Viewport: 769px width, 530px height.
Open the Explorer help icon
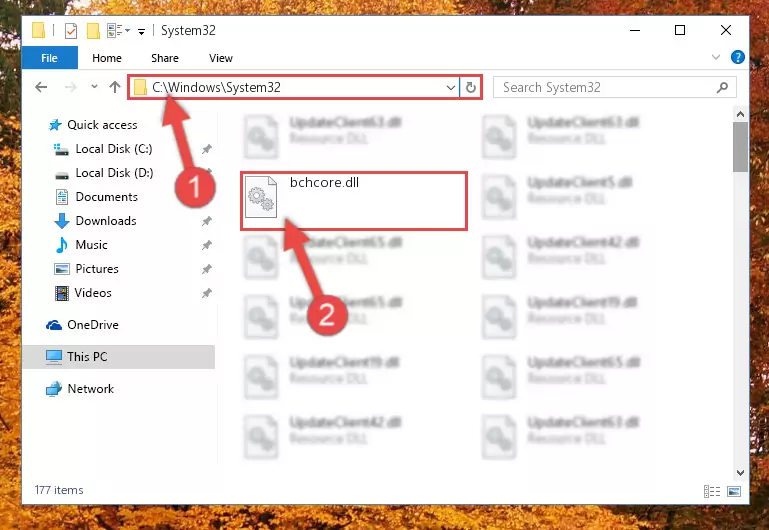click(738, 57)
